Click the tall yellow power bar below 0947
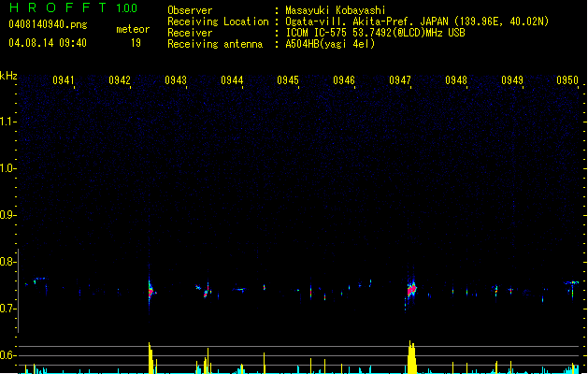The width and height of the screenshot is (588, 374). click(x=411, y=357)
